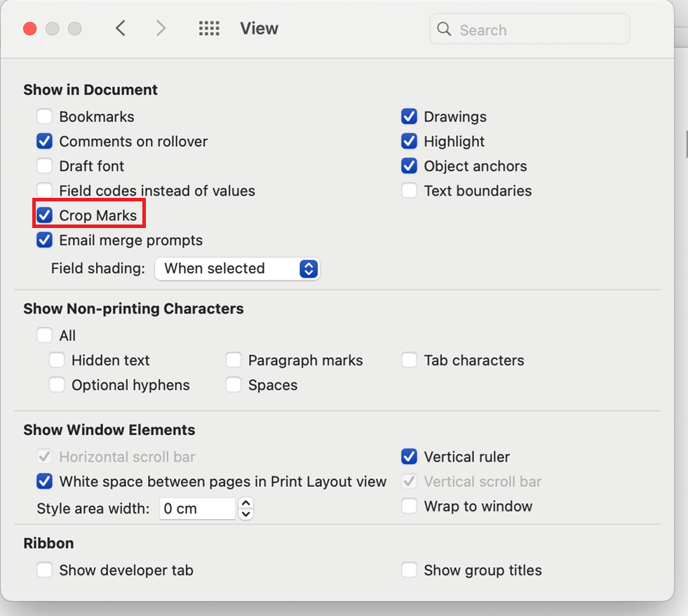
Task: Turn off the Highlight checkbox
Action: pos(409,142)
